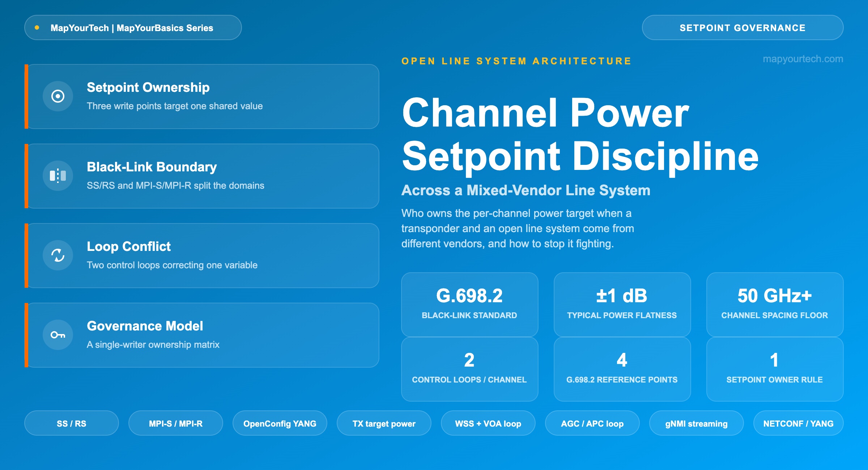
Task: Click the key icon beside Governance Model
Action: pos(58,335)
